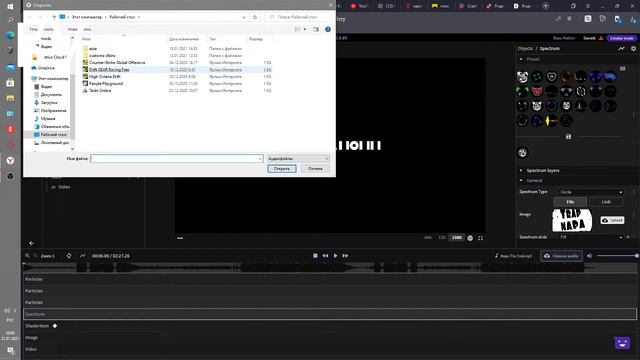Switch image source to File tab
The width and height of the screenshot is (640, 360).
pos(570,202)
